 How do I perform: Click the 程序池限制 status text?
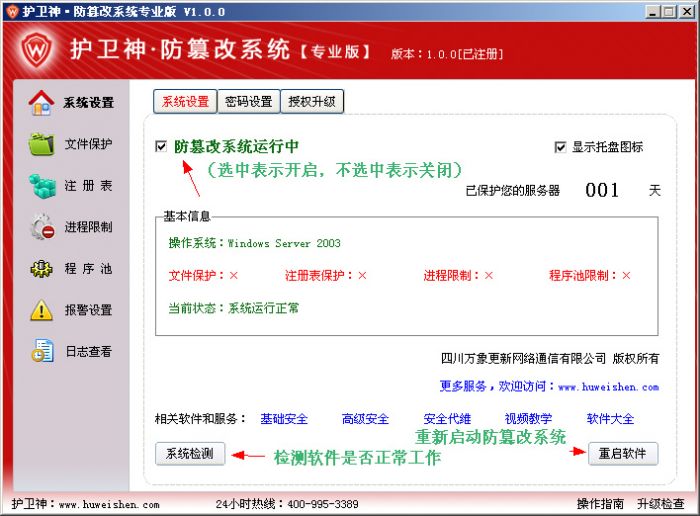click(x=590, y=276)
